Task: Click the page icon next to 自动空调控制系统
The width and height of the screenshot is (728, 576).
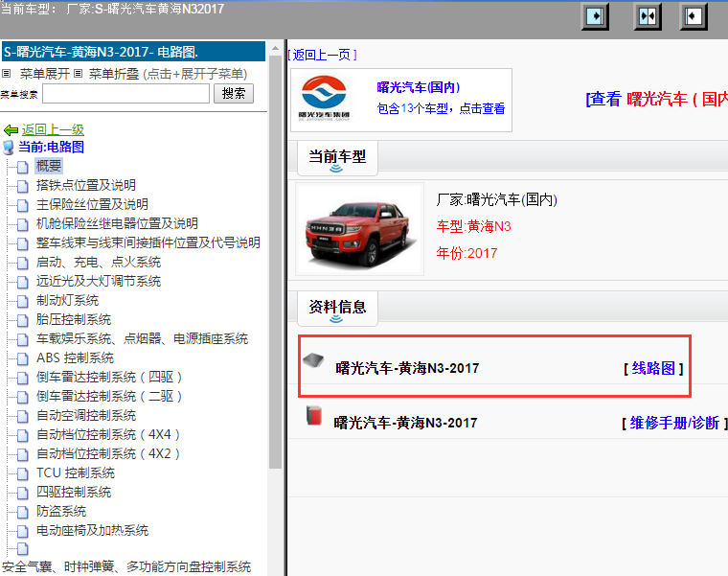Action: (x=23, y=416)
